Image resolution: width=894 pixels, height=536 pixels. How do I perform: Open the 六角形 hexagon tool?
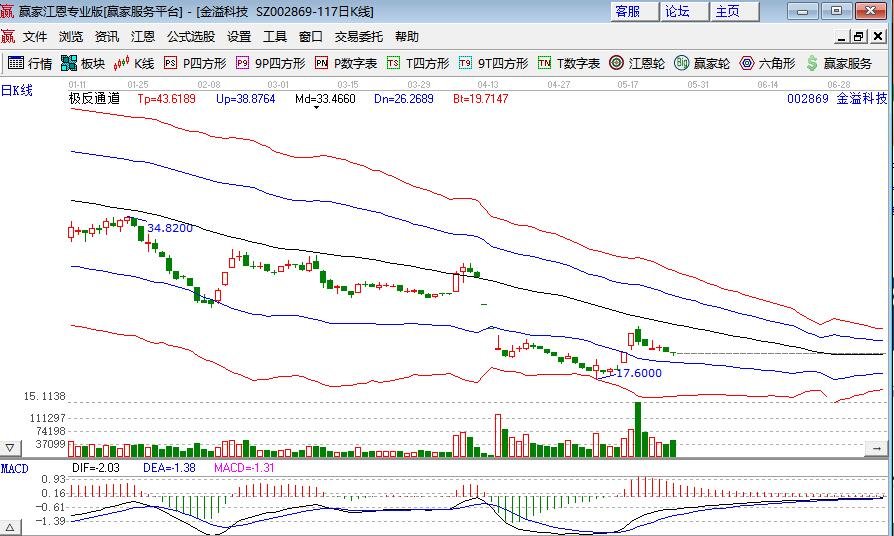coord(767,63)
